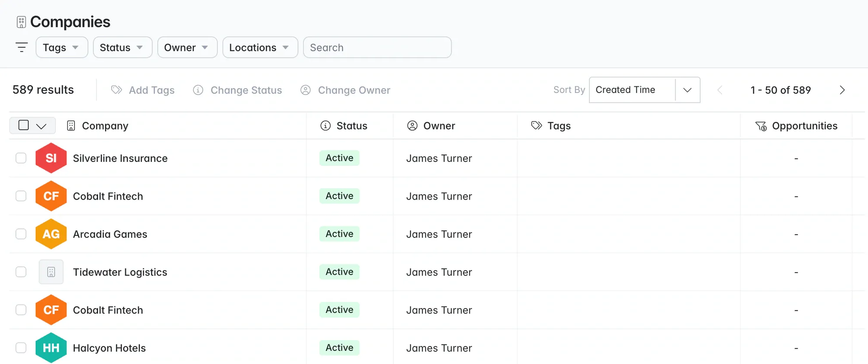Click the Tidewater Logistics placeholder building icon
Image resolution: width=868 pixels, height=364 pixels.
[x=51, y=272]
